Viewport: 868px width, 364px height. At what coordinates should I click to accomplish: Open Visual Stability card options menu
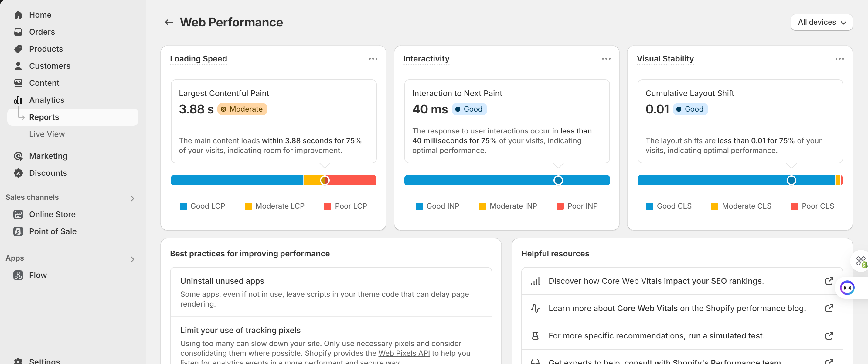(839, 59)
